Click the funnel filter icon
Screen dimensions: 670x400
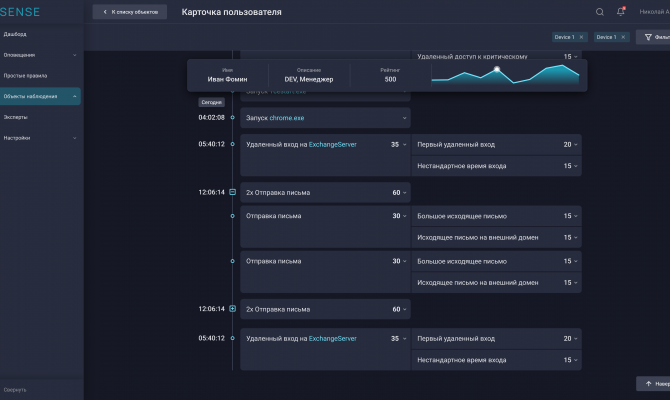coord(647,37)
